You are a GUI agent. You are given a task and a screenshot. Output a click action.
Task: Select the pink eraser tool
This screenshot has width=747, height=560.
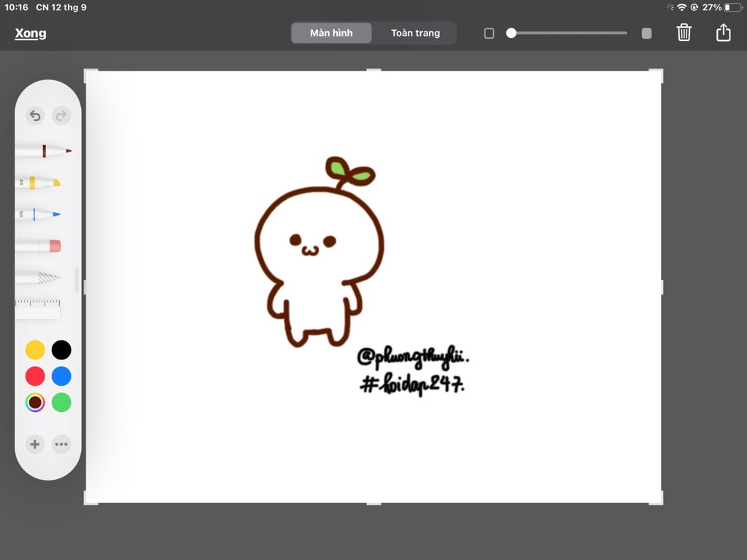pos(38,246)
